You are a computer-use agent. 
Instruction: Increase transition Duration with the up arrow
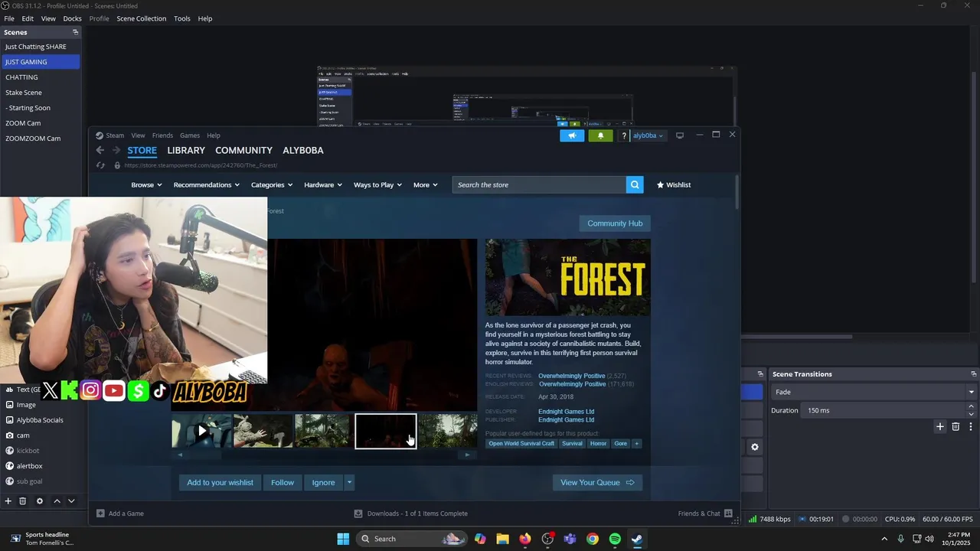click(972, 407)
